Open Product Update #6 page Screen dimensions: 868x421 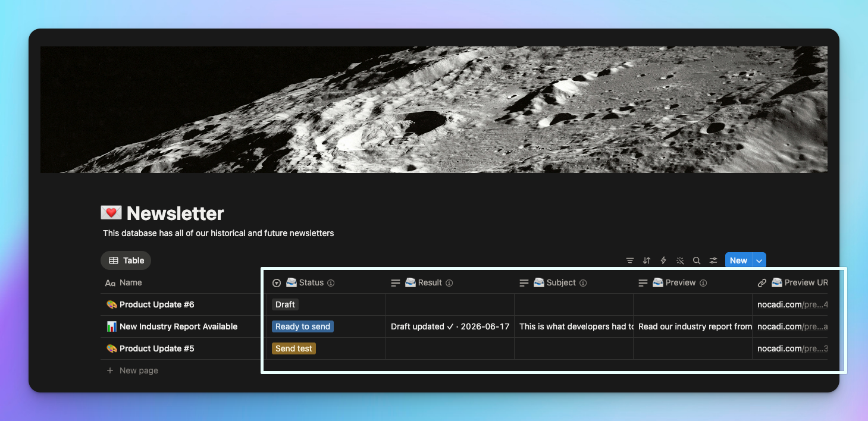point(157,304)
